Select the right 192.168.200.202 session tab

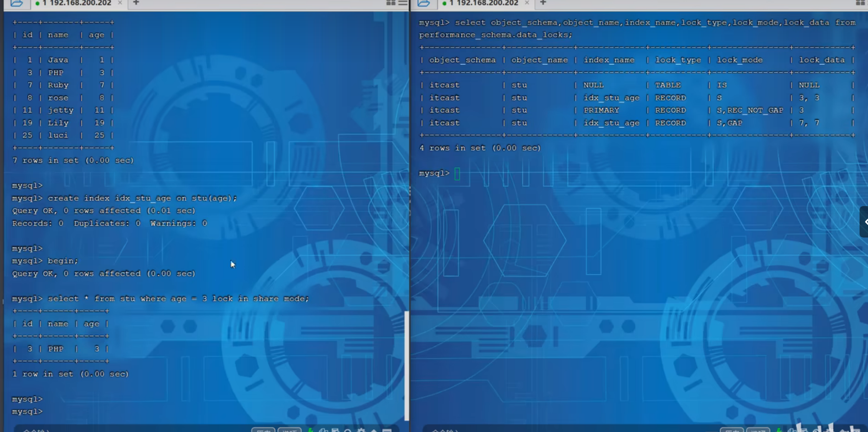pos(483,3)
